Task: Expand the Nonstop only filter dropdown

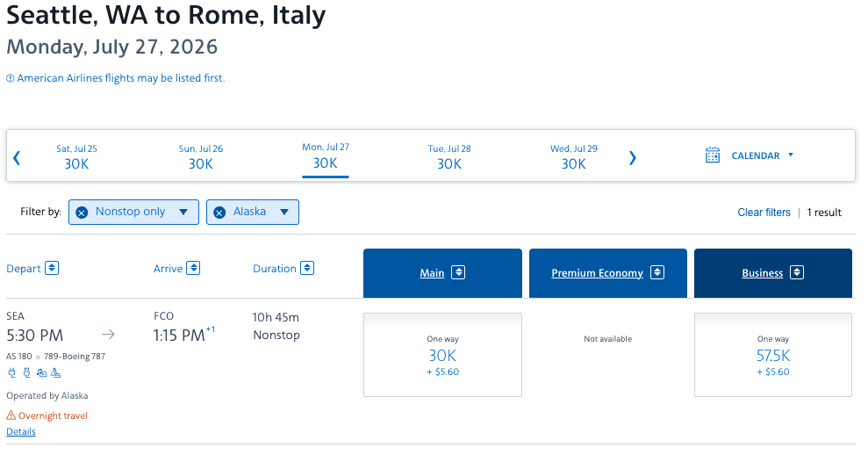Action: pyautogui.click(x=183, y=212)
